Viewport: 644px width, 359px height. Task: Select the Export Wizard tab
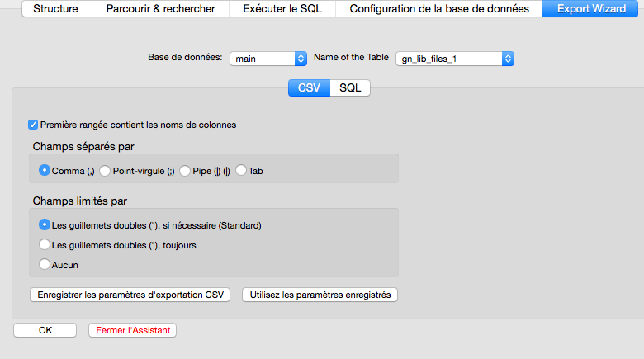pos(590,9)
